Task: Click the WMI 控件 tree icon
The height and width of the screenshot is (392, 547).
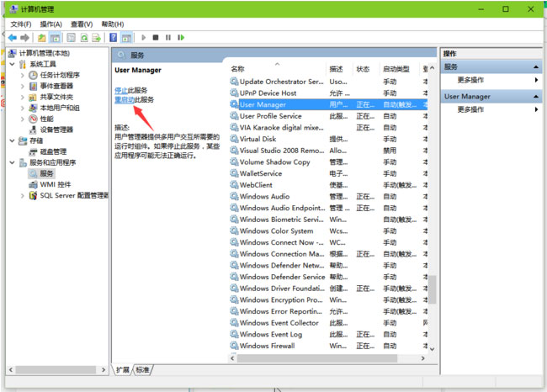Action: click(33, 184)
